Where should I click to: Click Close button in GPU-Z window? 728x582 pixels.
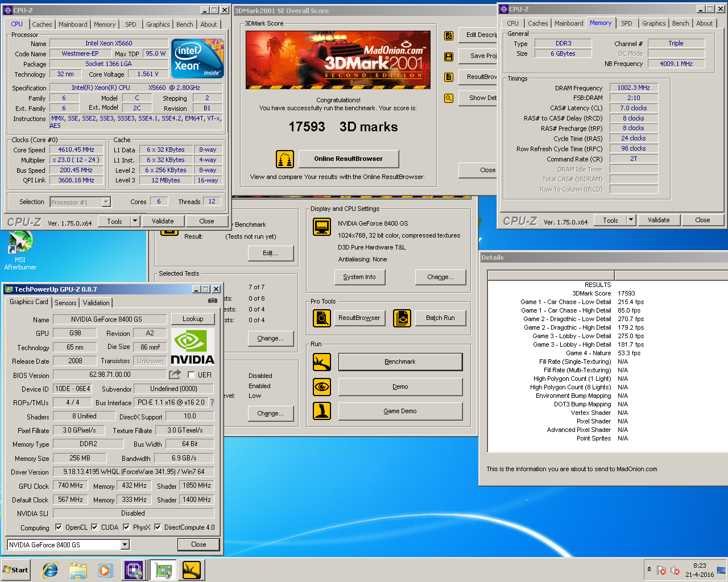198,544
